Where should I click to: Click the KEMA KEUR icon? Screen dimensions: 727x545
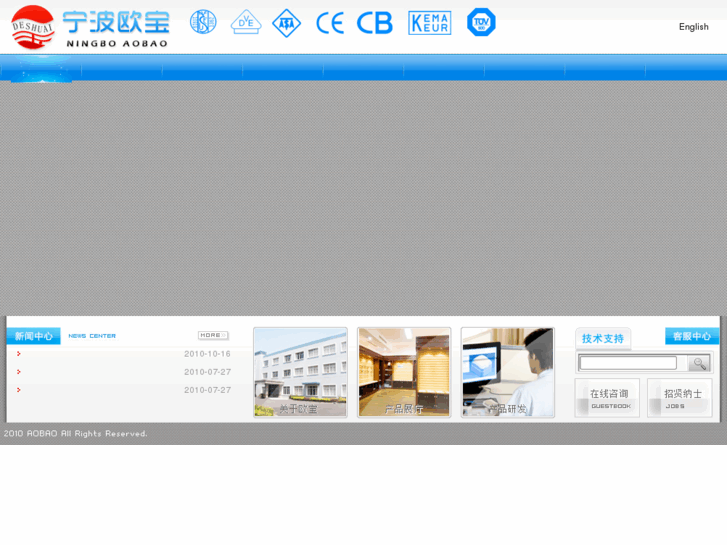coord(430,23)
